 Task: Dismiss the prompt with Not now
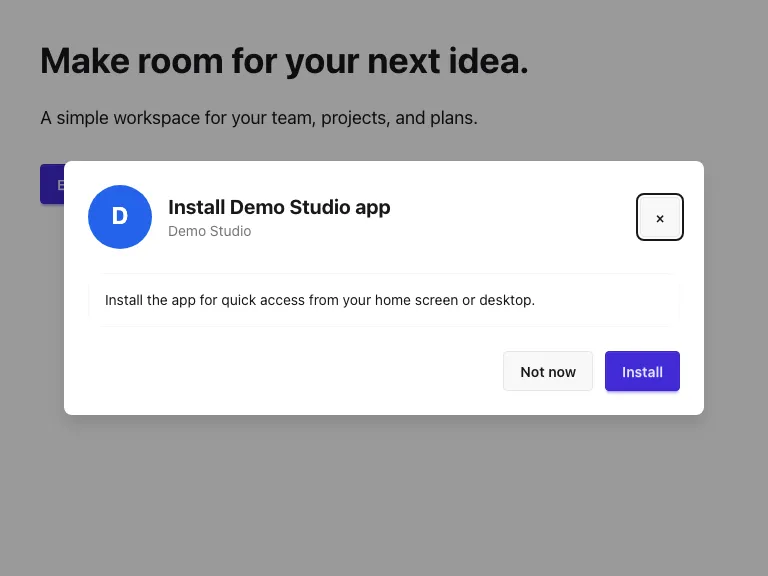548,371
